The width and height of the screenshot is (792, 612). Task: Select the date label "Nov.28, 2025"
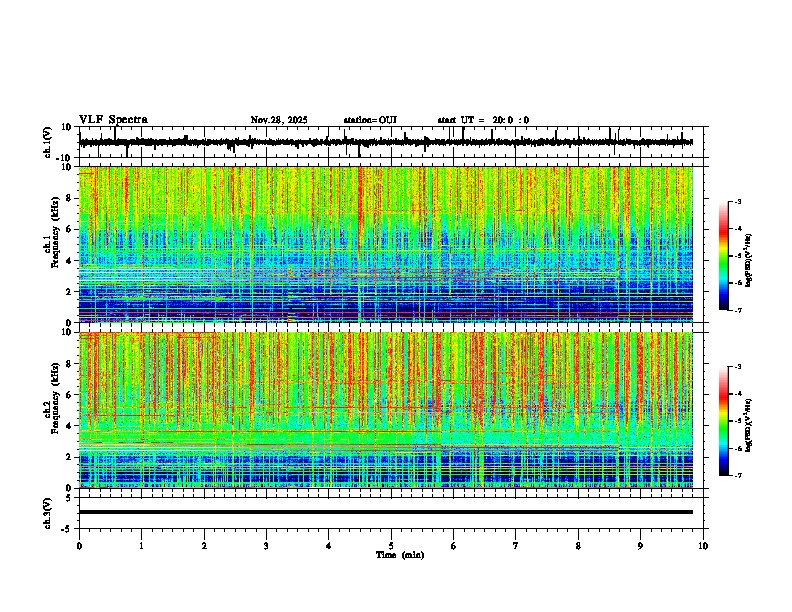coord(279,120)
